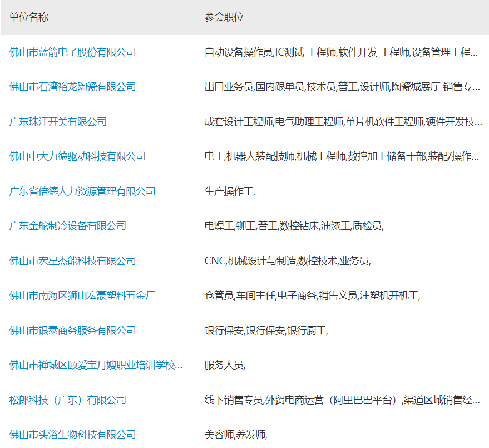
Task: Visit 佛山市银泰商务服务有限公司 page
Action: (x=73, y=331)
